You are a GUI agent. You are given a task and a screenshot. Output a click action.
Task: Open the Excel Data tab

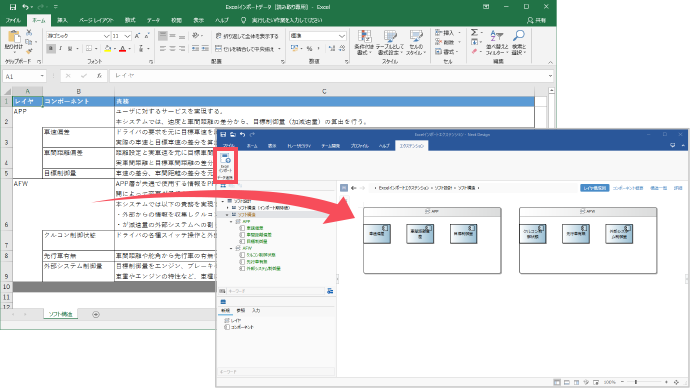154,20
